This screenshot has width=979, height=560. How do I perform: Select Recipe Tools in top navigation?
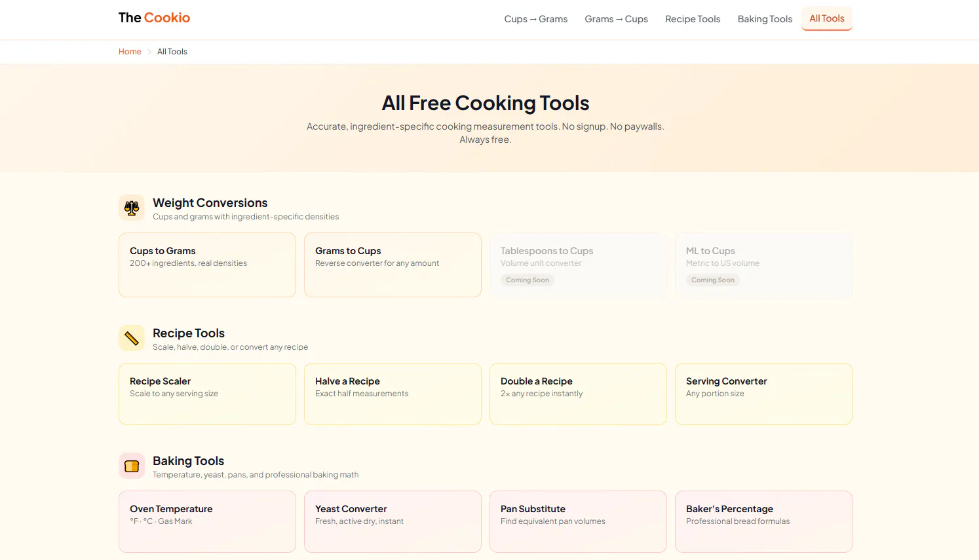click(693, 19)
